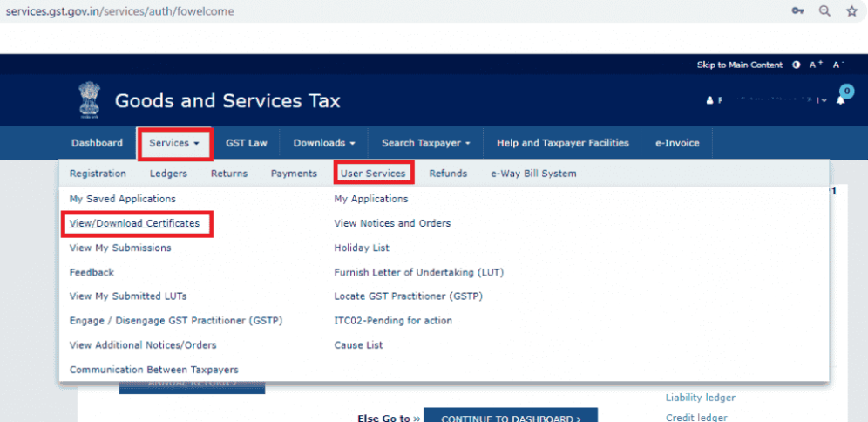The height and width of the screenshot is (422, 868).
Task: Click the user profile icon
Action: click(x=709, y=100)
